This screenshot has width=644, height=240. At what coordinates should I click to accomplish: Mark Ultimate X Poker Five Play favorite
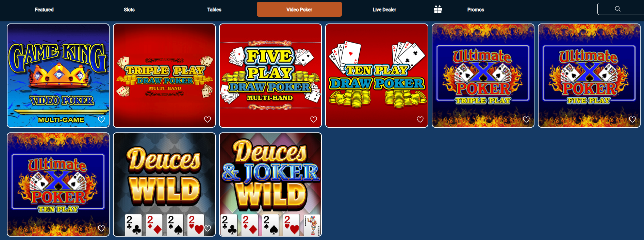pyautogui.click(x=632, y=119)
